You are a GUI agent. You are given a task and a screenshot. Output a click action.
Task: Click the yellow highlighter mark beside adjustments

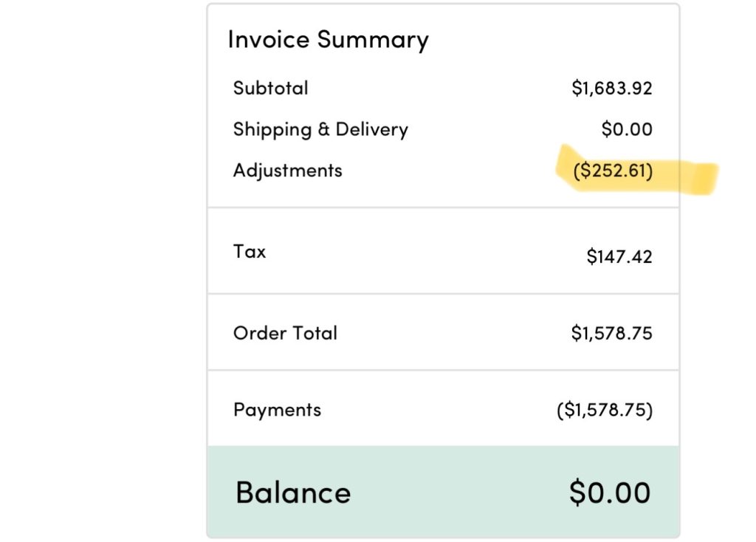694,177
